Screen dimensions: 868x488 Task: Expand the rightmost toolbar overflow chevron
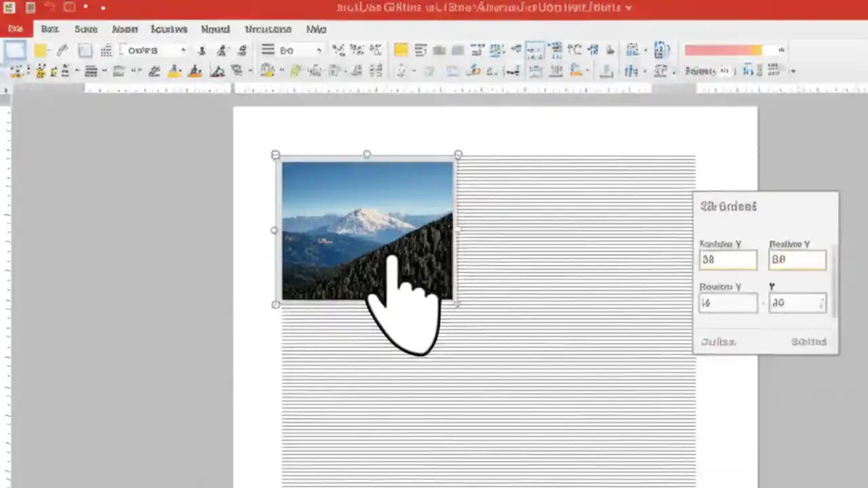(x=793, y=70)
